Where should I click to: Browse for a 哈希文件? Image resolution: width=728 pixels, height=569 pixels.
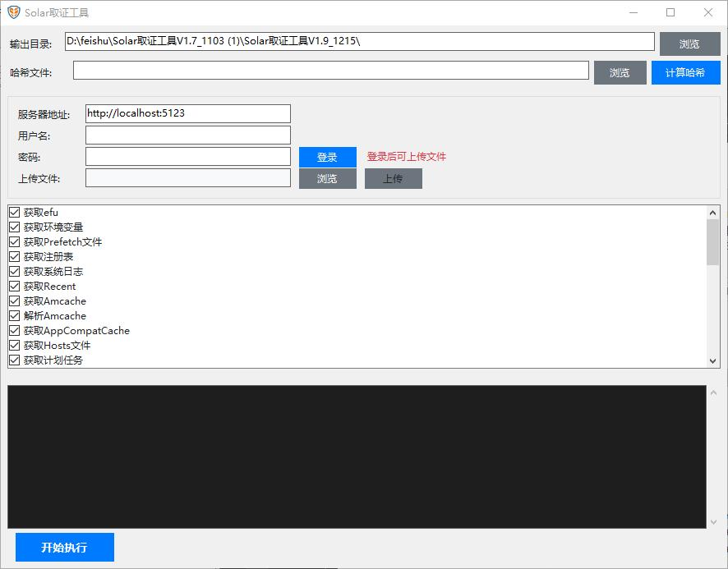pos(620,73)
